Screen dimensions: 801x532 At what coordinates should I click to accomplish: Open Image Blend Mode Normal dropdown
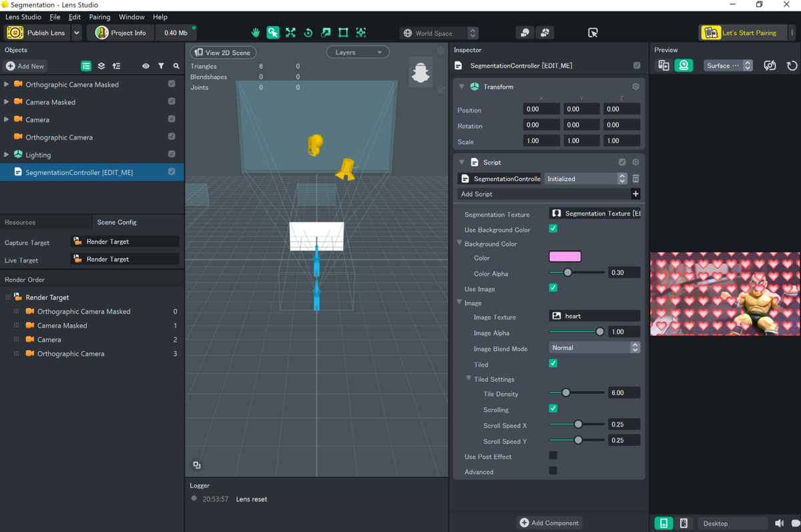pos(594,348)
